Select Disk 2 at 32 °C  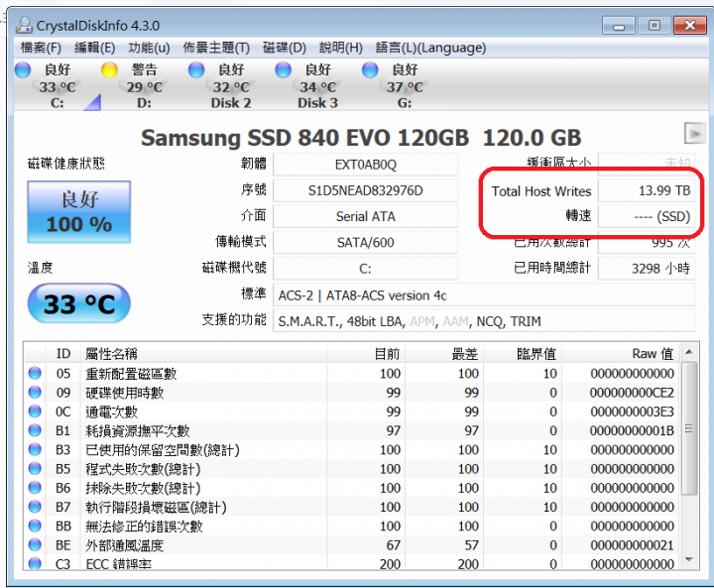(231, 86)
